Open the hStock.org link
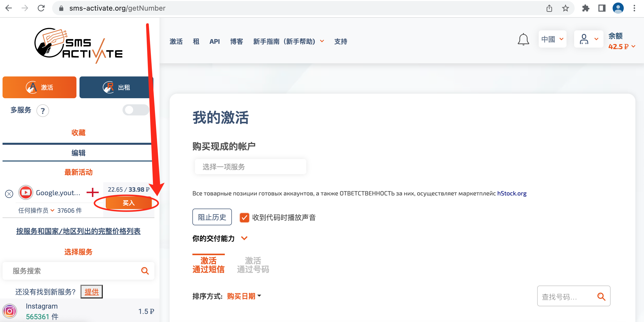This screenshot has width=644, height=322. coord(512,193)
